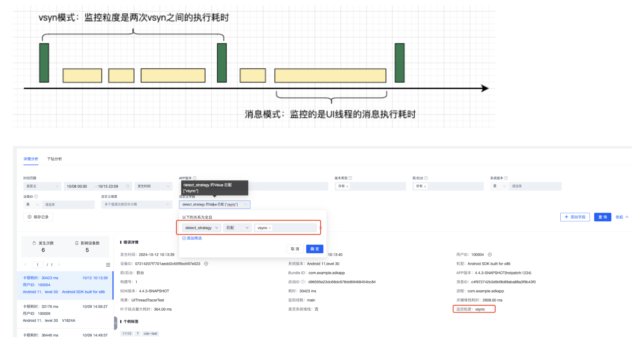Screen dimensions: 644x349
Task: Click the page number input
Action: (x=37, y=265)
